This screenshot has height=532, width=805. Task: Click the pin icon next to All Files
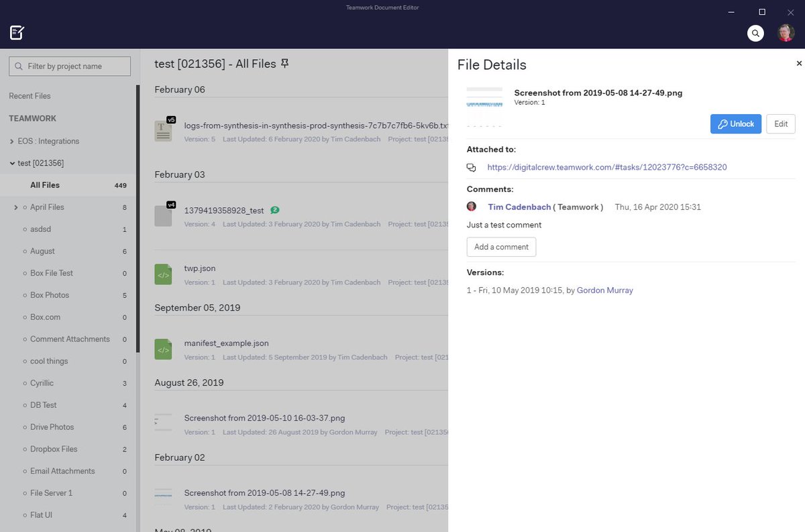[x=285, y=64]
